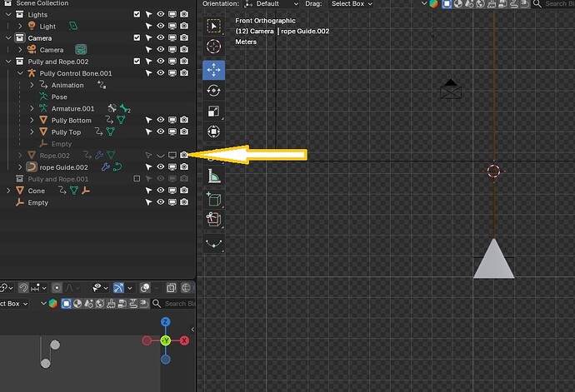575x392 pixels.
Task: Select the rope Guide.002 object row
Action: click(x=64, y=167)
